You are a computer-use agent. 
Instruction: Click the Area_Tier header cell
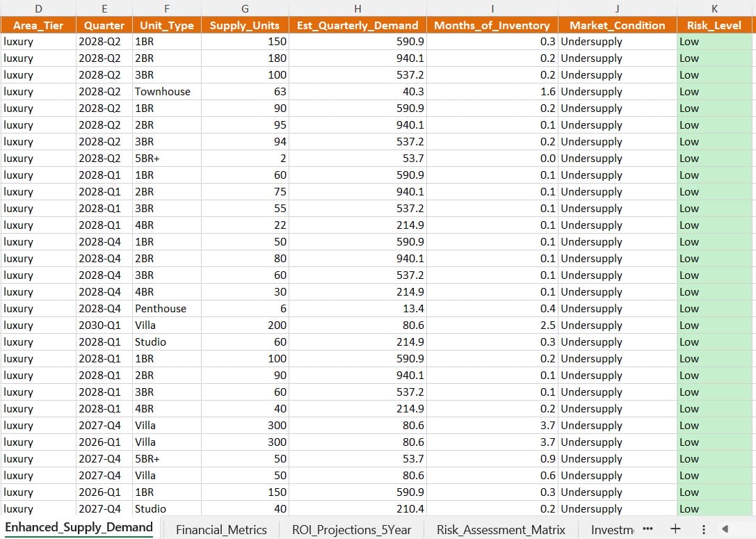coord(38,25)
